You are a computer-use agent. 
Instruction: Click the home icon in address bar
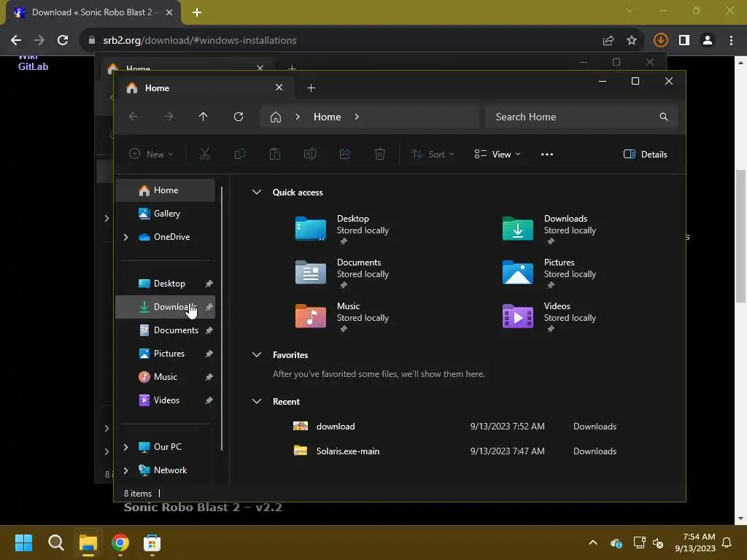point(276,117)
